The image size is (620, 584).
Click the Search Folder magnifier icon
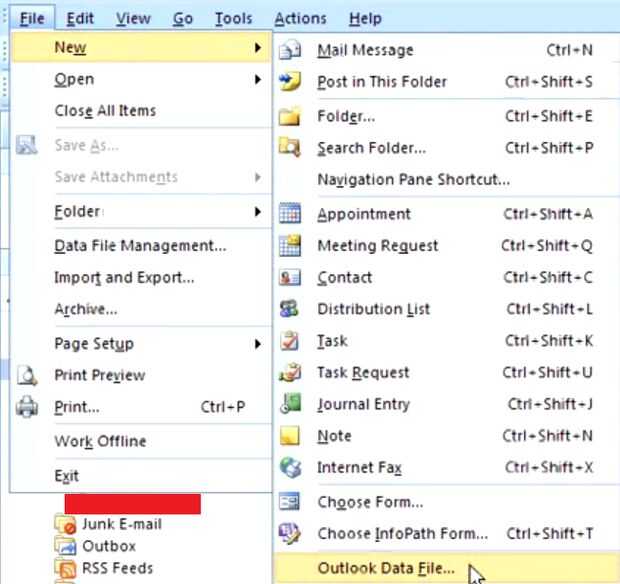pos(290,147)
